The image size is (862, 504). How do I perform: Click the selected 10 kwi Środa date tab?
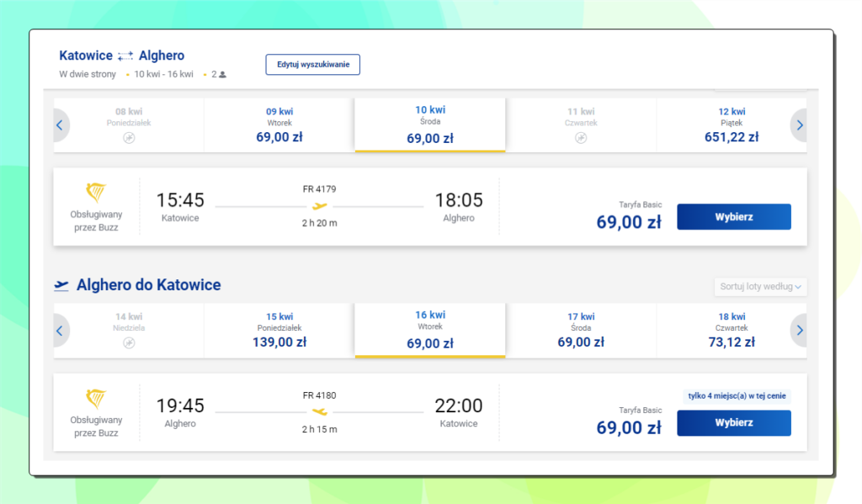click(x=430, y=125)
